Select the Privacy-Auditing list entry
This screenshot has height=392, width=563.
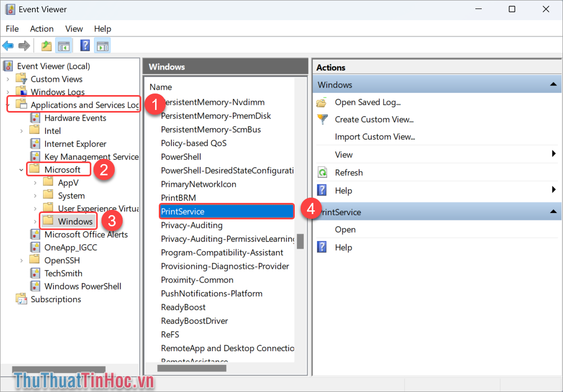pyautogui.click(x=192, y=225)
